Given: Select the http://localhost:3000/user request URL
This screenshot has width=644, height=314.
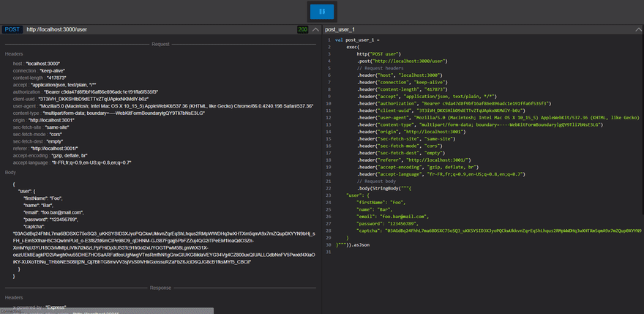Looking at the screenshot, I should (56, 29).
